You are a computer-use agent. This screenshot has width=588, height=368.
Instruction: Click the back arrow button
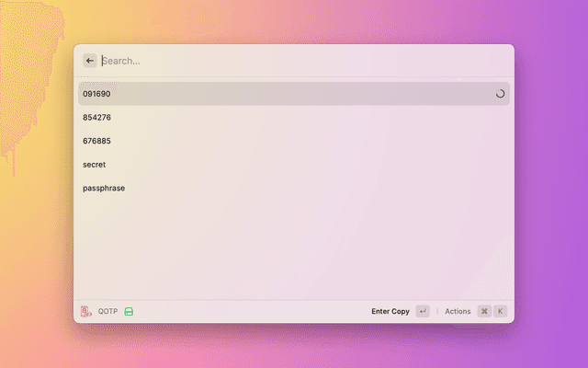(90, 61)
